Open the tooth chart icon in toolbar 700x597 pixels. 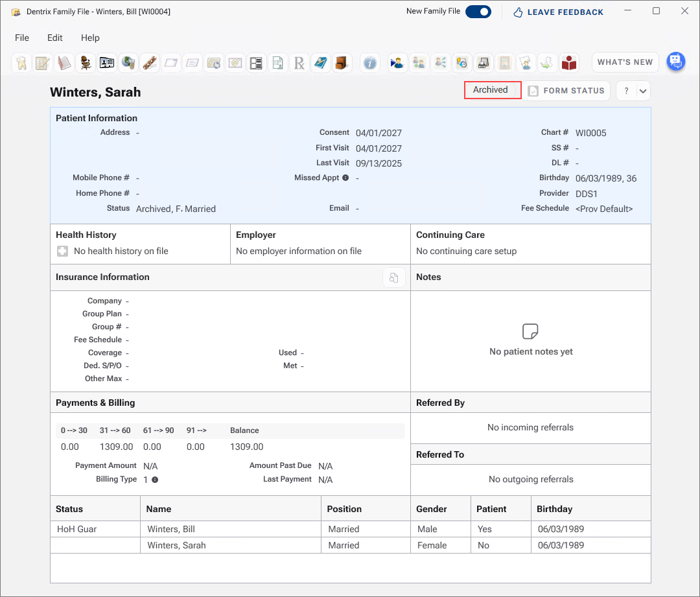click(x=21, y=63)
